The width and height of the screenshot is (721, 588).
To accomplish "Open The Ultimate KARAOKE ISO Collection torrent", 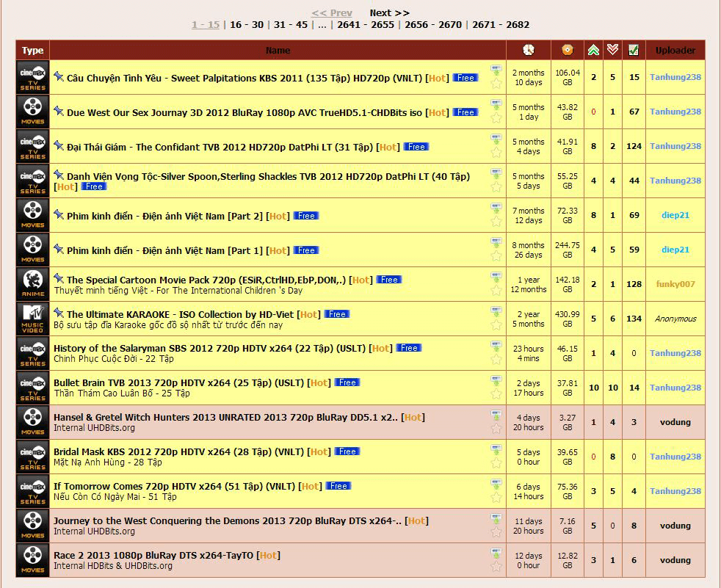I will point(180,314).
